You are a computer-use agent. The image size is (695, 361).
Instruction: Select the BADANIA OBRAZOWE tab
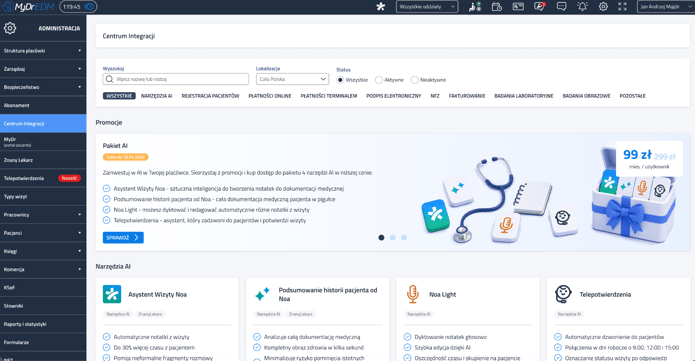[586, 96]
